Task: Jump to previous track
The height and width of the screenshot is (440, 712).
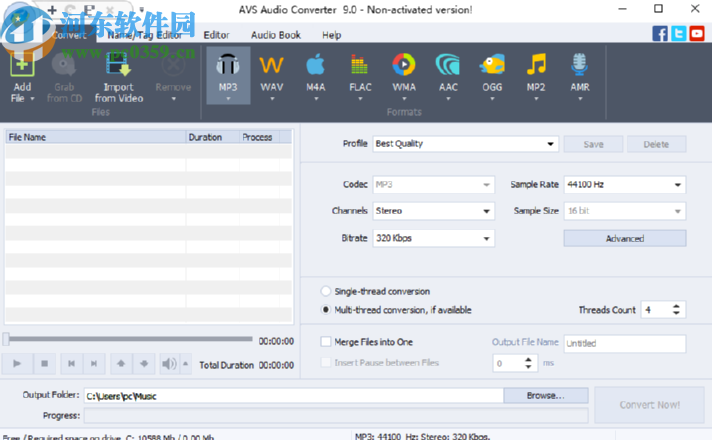Action: click(x=71, y=364)
